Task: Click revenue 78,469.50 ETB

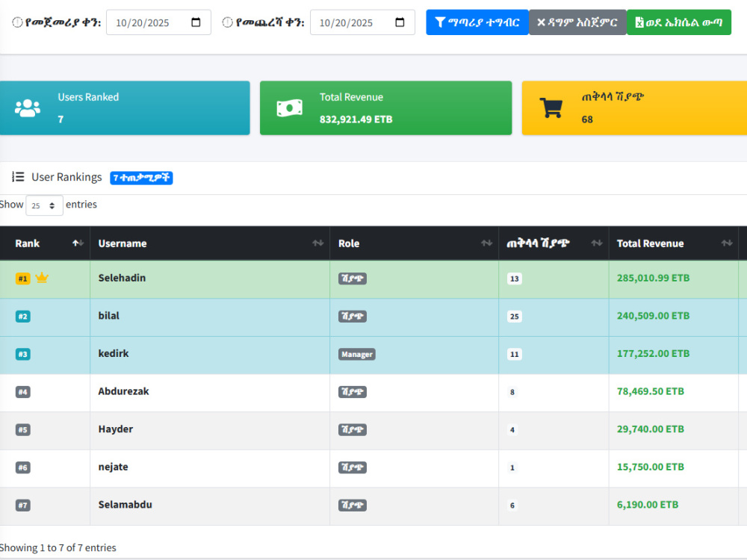Action: (651, 391)
